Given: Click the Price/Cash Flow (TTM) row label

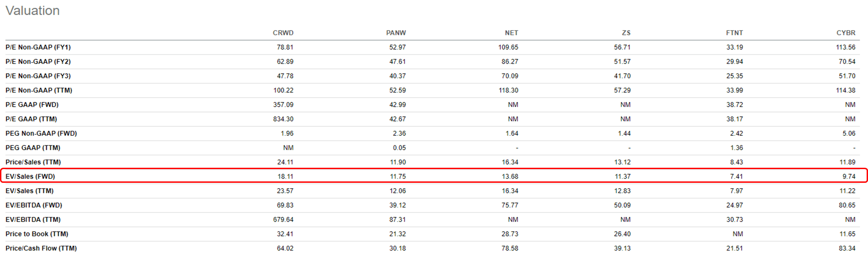Looking at the screenshot, I should [41, 248].
